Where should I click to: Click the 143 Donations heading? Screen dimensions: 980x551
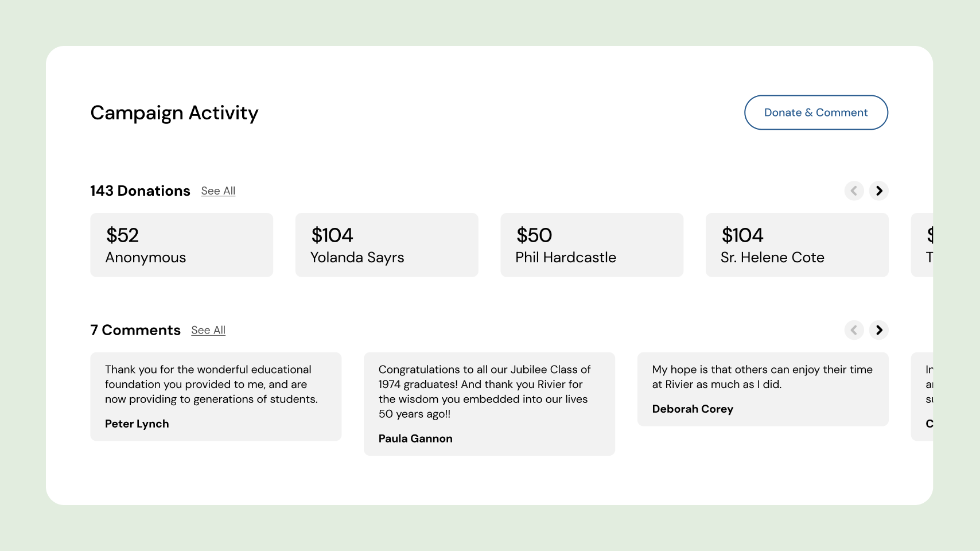coord(140,191)
